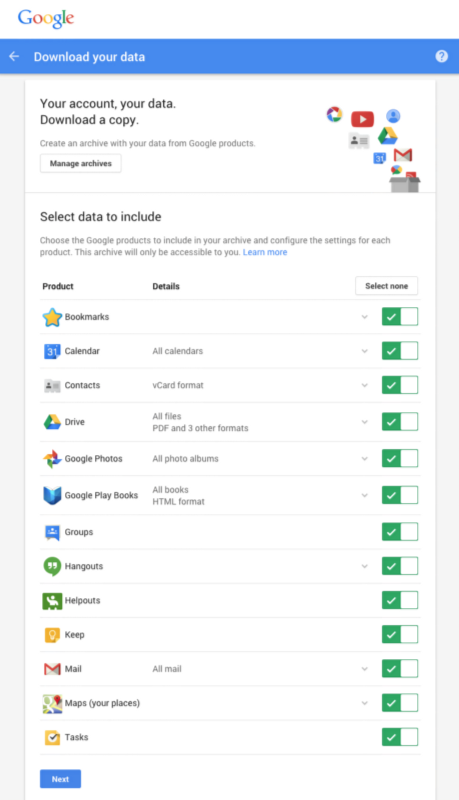
Task: Click the Product column header
Action: [x=58, y=286]
